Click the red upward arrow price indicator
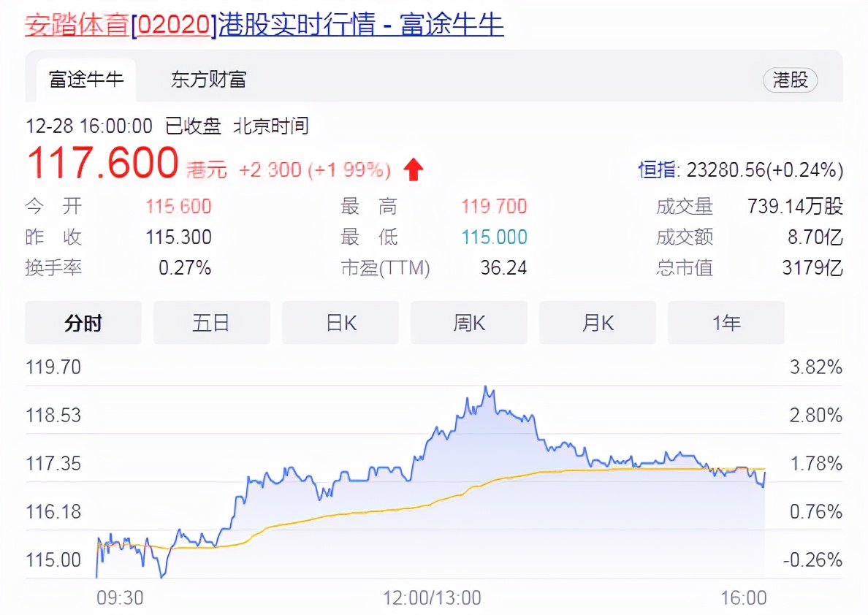Viewport: 868px width, 615px height. 414,169
